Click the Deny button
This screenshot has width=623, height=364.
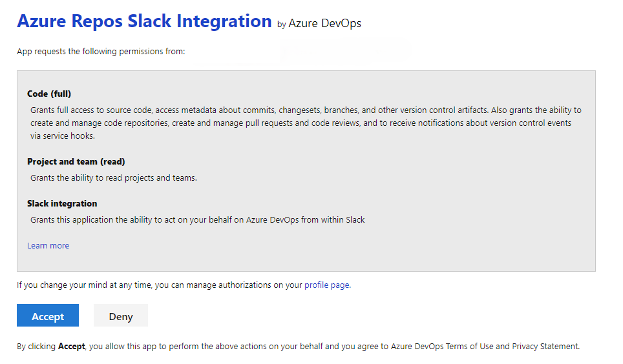(121, 315)
